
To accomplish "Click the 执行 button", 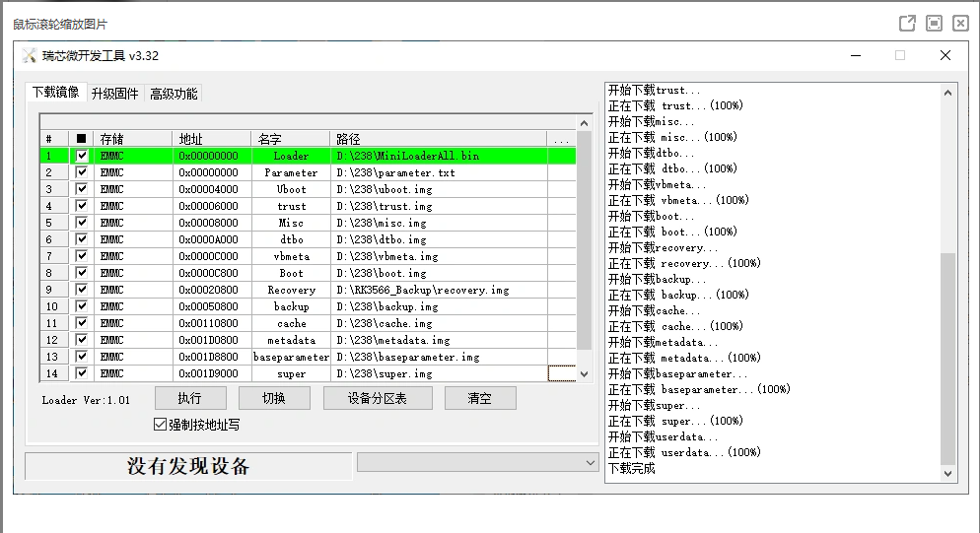I will (x=190, y=398).
